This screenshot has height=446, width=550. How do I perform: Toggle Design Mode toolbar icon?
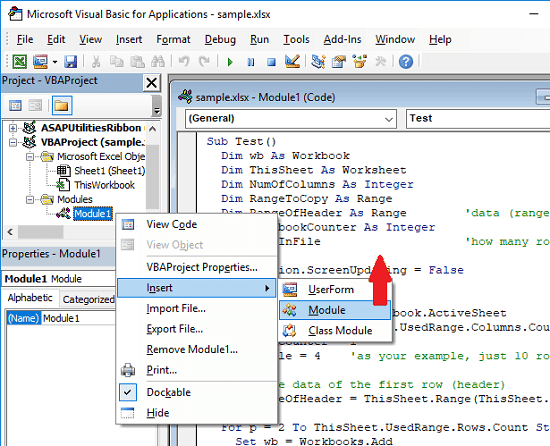tap(292, 61)
